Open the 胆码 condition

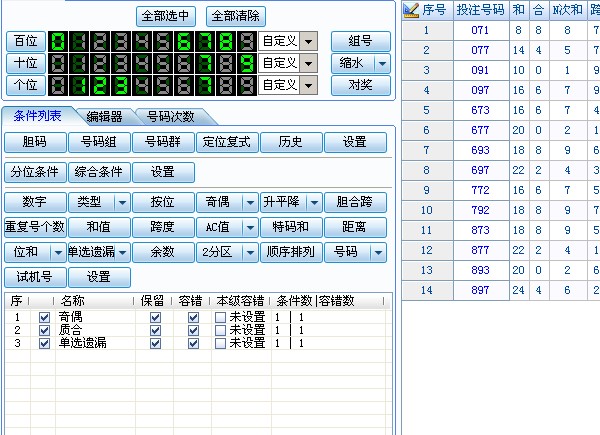(x=35, y=142)
